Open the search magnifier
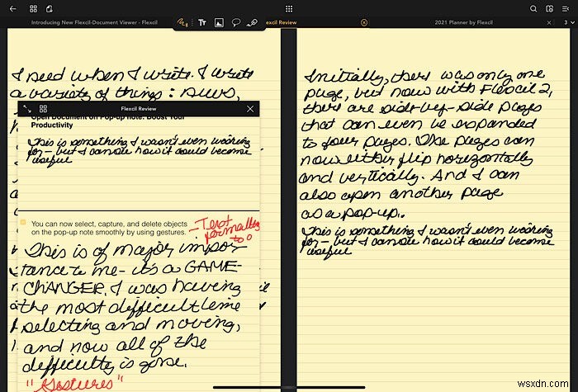This screenshot has height=392, width=578. pos(533,8)
